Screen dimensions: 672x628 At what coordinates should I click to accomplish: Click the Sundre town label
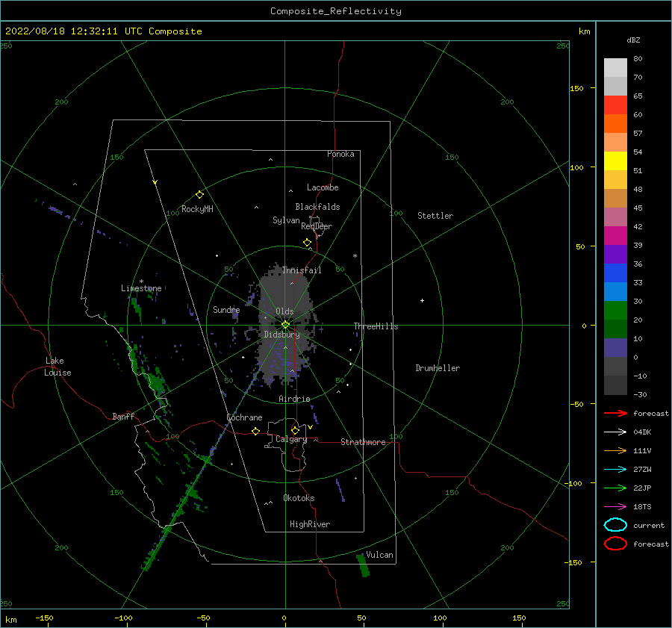click(226, 309)
